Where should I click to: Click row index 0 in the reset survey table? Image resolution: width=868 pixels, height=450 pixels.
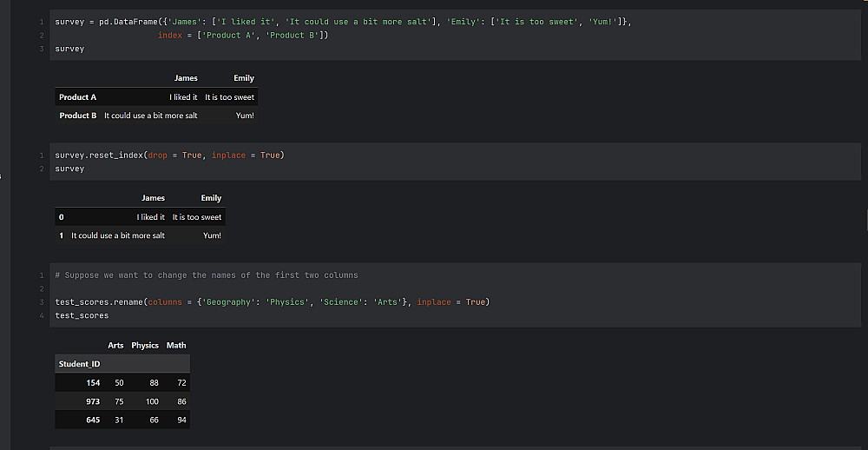tap(61, 217)
